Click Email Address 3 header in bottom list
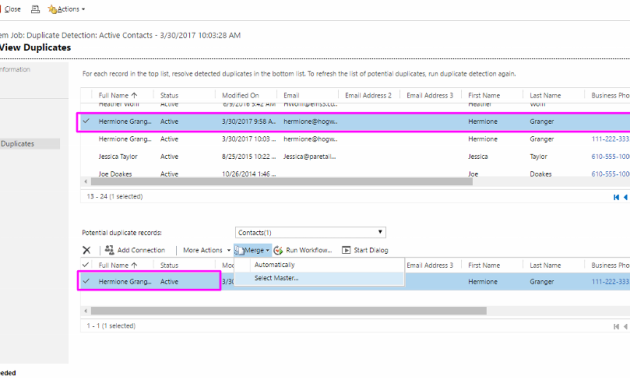 point(430,265)
